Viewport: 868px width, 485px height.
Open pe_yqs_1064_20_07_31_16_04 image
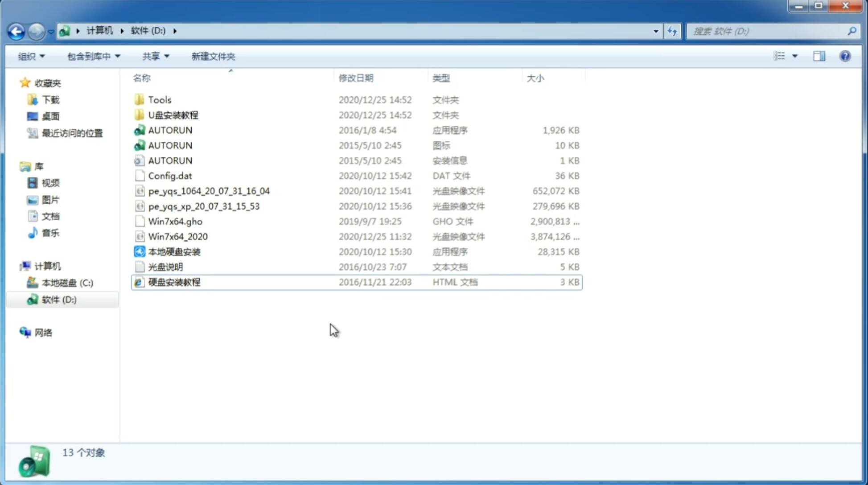[209, 191]
